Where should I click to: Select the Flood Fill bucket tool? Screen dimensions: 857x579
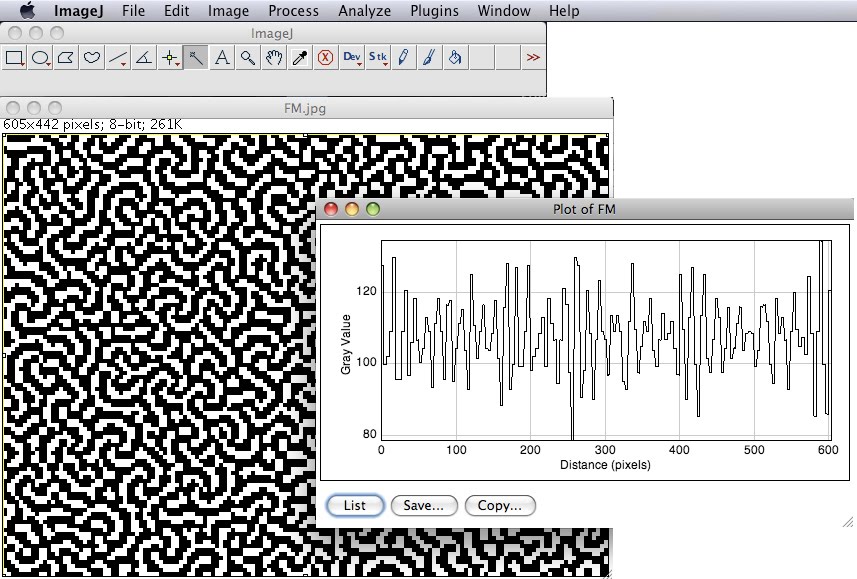tap(454, 58)
